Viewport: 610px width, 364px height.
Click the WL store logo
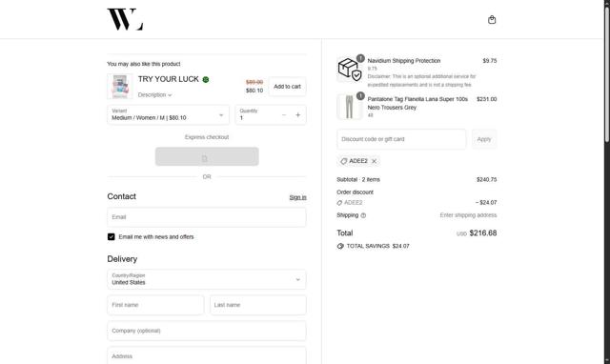click(x=125, y=19)
